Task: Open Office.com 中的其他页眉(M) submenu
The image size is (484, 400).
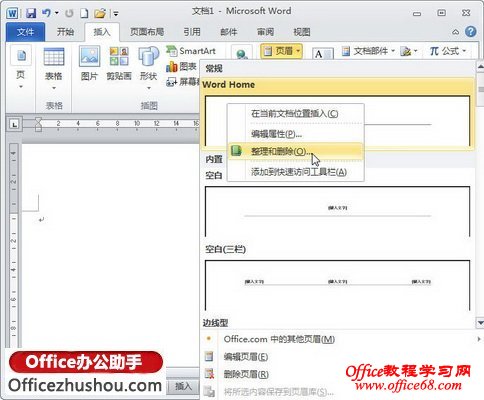Action: (342, 339)
